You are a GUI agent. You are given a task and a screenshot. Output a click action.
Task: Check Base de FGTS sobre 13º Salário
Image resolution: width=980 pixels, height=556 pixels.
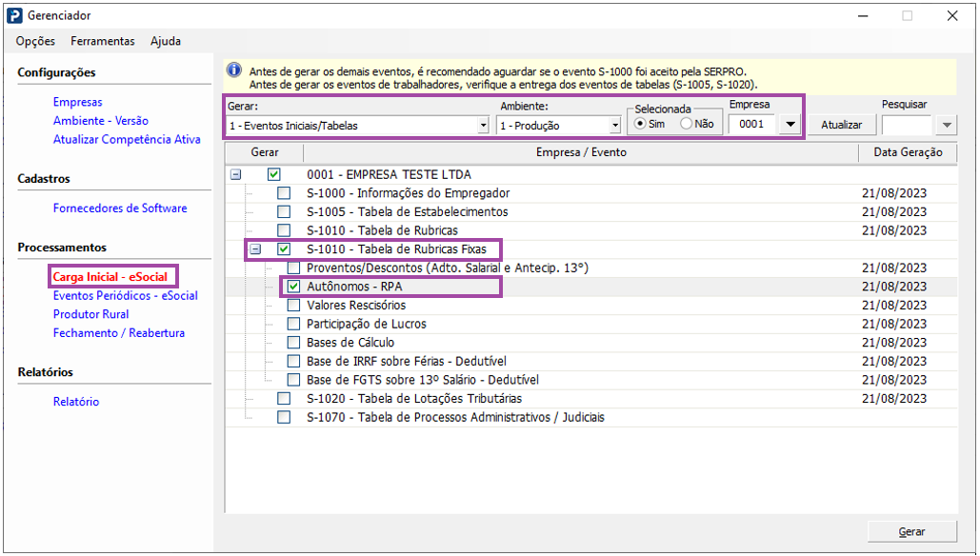tap(293, 380)
